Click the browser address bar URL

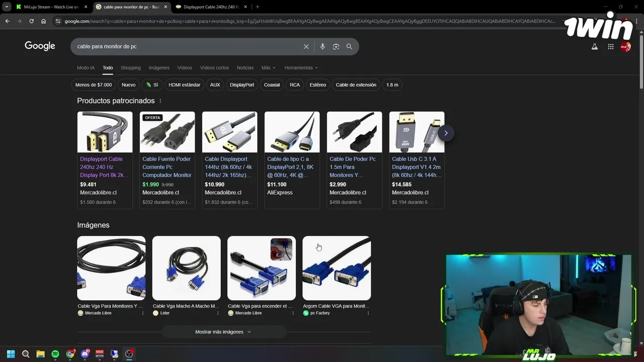coord(309,21)
